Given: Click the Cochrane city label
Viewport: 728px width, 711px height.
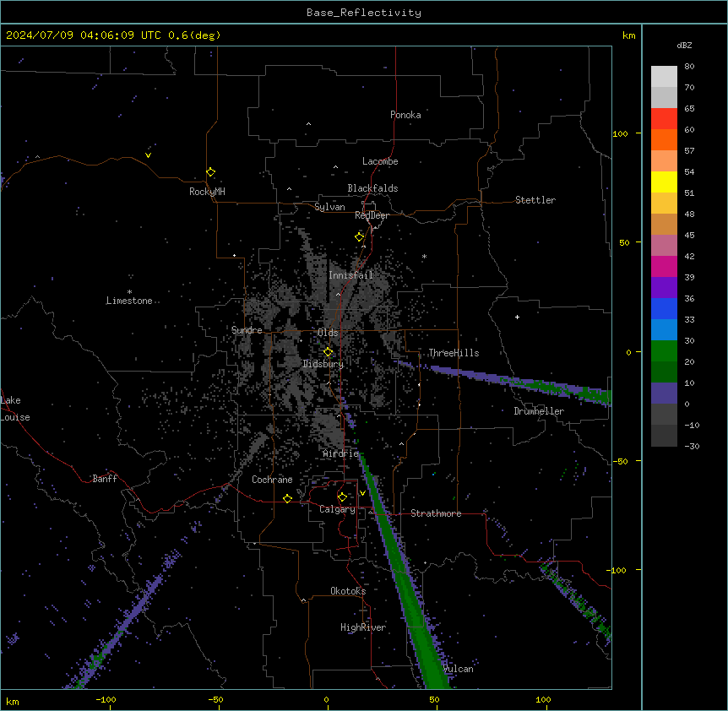Looking at the screenshot, I should coord(272,480).
